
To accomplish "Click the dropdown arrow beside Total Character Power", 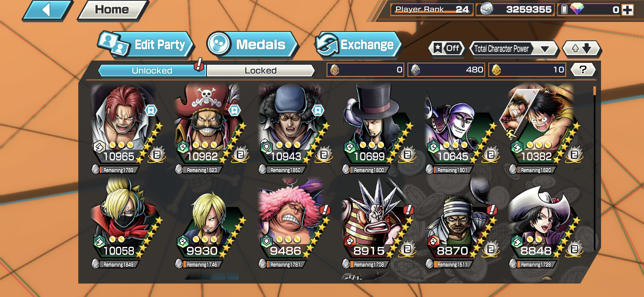I will point(545,49).
